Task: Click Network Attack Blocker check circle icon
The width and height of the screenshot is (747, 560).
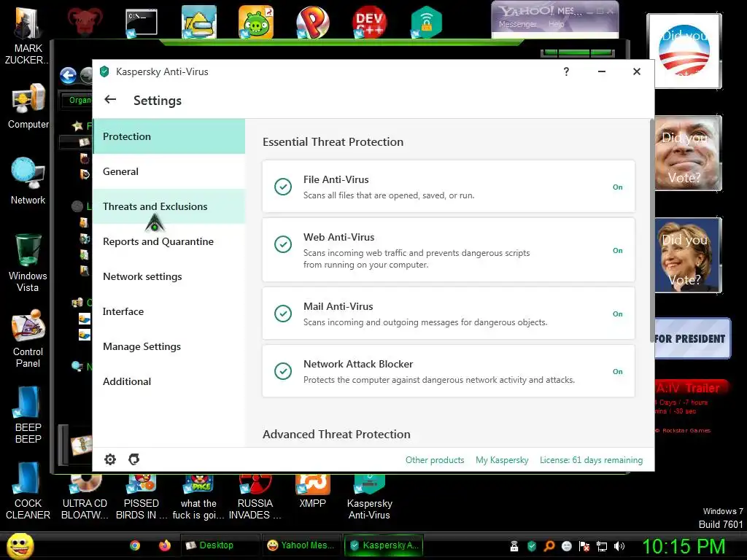Action: [x=283, y=371]
